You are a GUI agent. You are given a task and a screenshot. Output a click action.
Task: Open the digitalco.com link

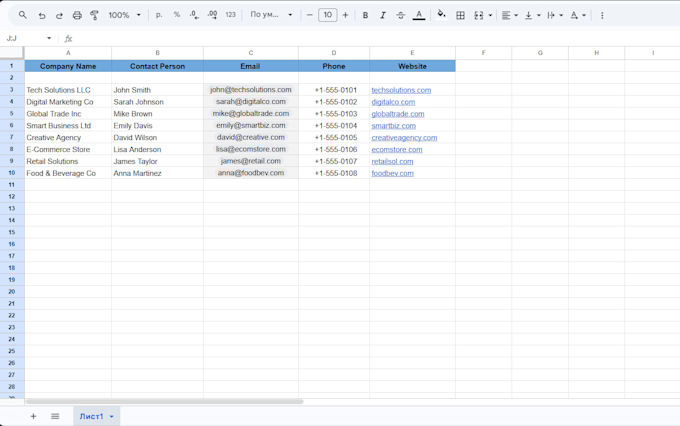click(393, 102)
